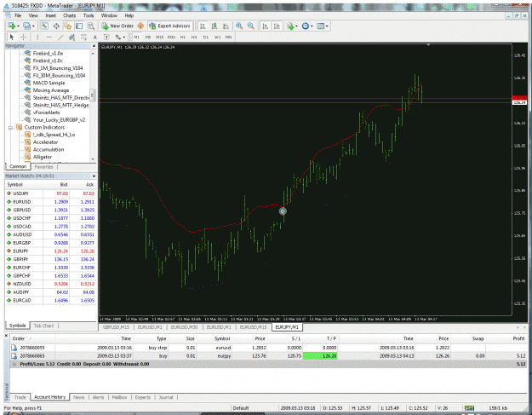Click the Profiles toolbar icon
This screenshot has width=532, height=415.
click(26, 26)
